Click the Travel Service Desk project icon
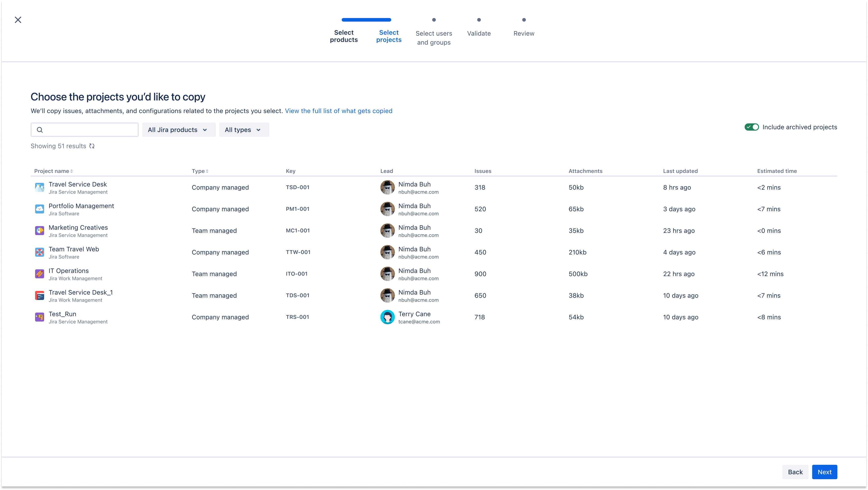This screenshot has width=868, height=490. (40, 187)
